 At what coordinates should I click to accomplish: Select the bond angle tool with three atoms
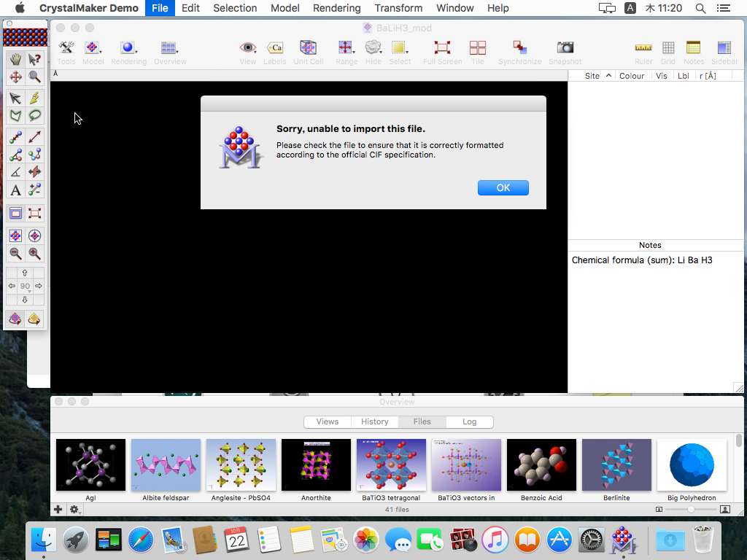click(x=16, y=155)
